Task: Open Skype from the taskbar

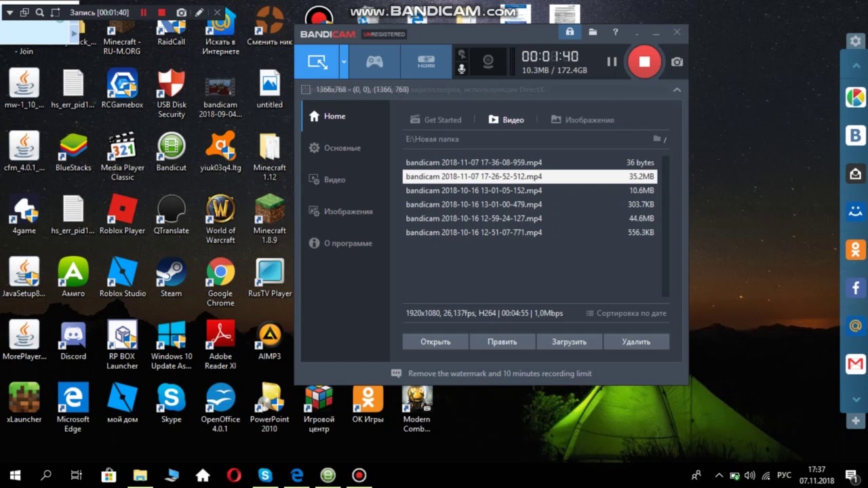Action: click(x=265, y=475)
